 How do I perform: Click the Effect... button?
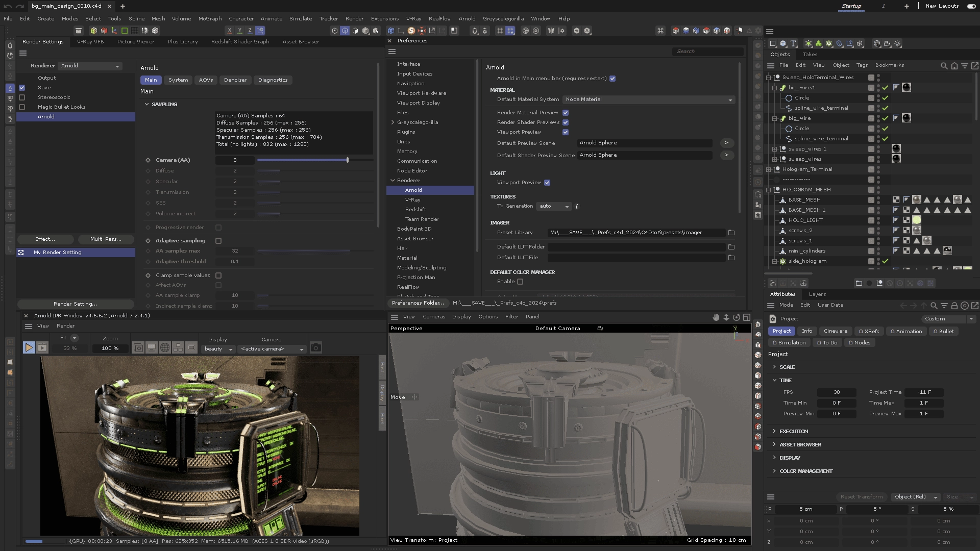pos(45,239)
